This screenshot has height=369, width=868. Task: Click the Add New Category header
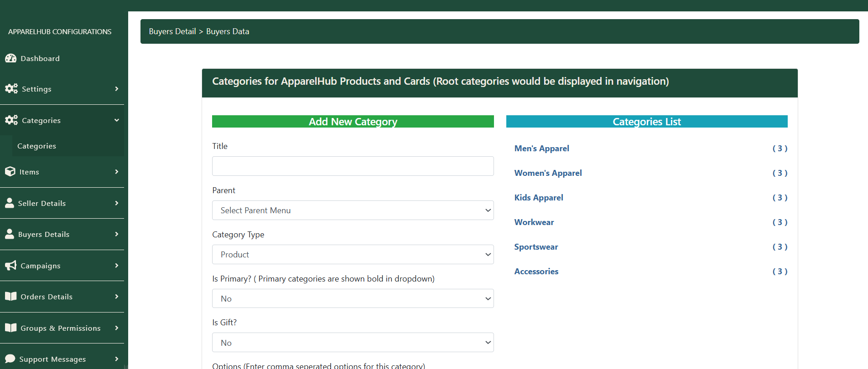pos(353,122)
